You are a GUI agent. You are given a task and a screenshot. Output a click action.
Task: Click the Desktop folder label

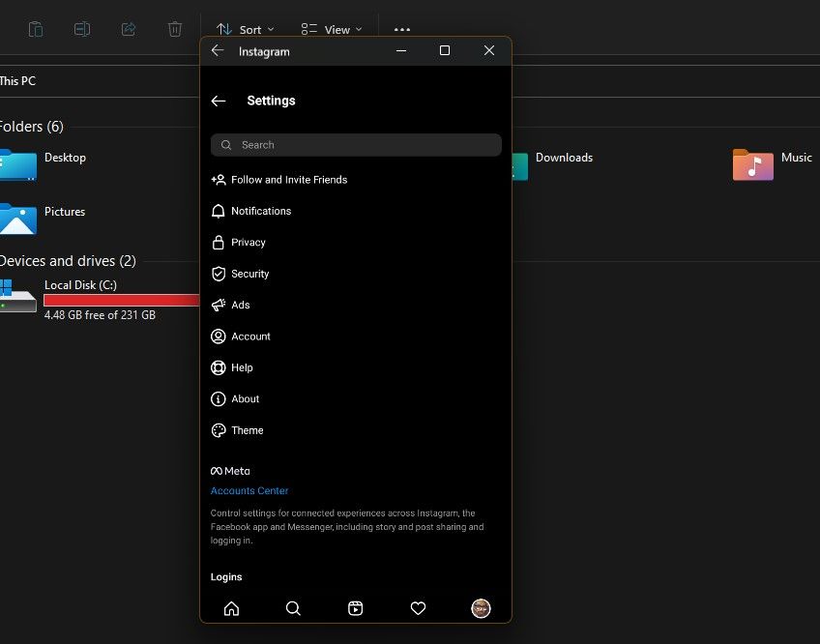[65, 158]
